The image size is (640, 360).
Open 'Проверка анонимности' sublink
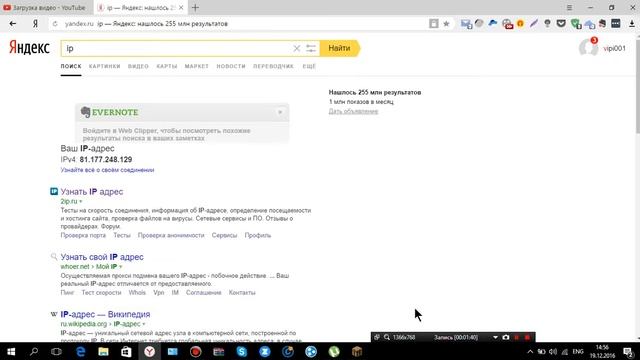(x=171, y=236)
